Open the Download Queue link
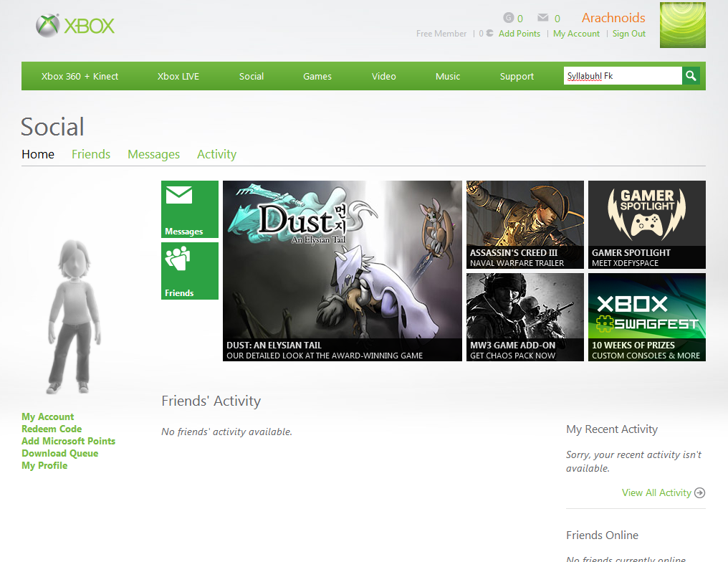This screenshot has height=562, width=728. tap(60, 453)
